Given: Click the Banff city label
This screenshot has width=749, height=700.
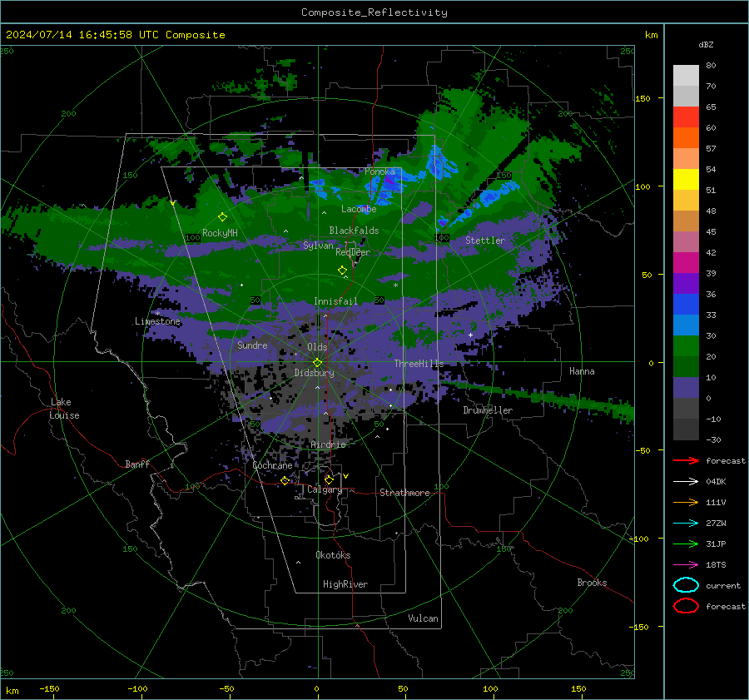Looking at the screenshot, I should tap(137, 464).
